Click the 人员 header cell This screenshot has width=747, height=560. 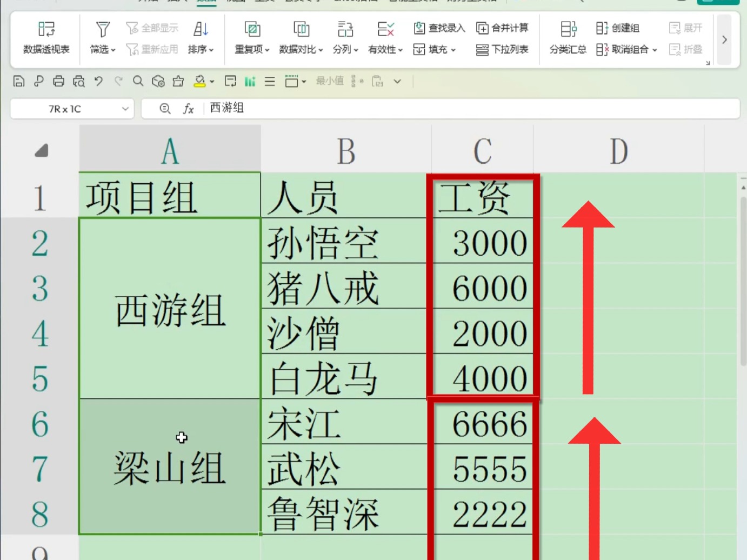(x=346, y=196)
